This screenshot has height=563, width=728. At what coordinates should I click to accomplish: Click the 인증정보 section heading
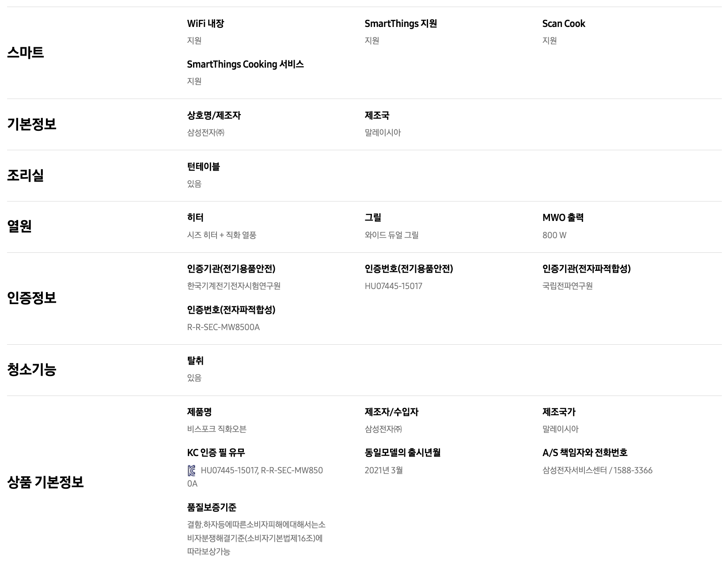coord(31,298)
